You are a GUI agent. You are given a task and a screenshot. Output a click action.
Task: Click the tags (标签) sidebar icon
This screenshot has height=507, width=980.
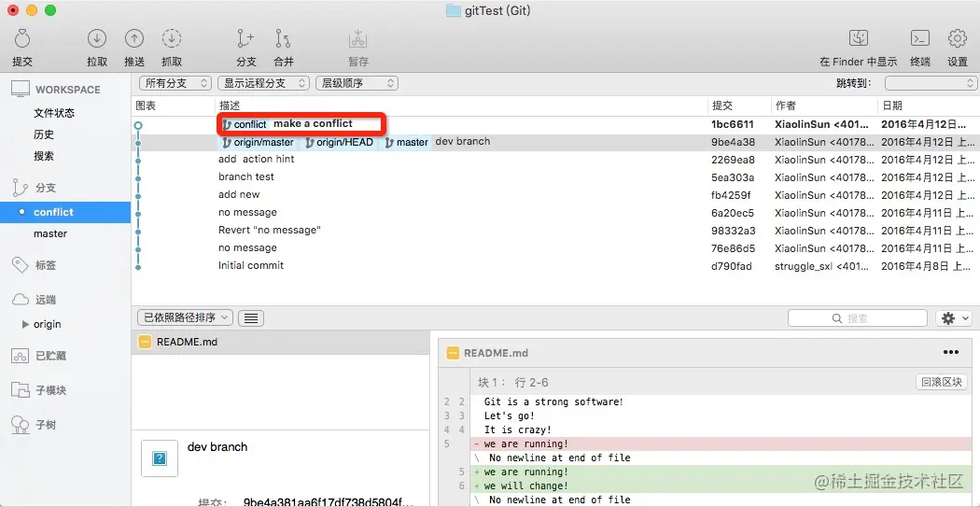pos(21,265)
